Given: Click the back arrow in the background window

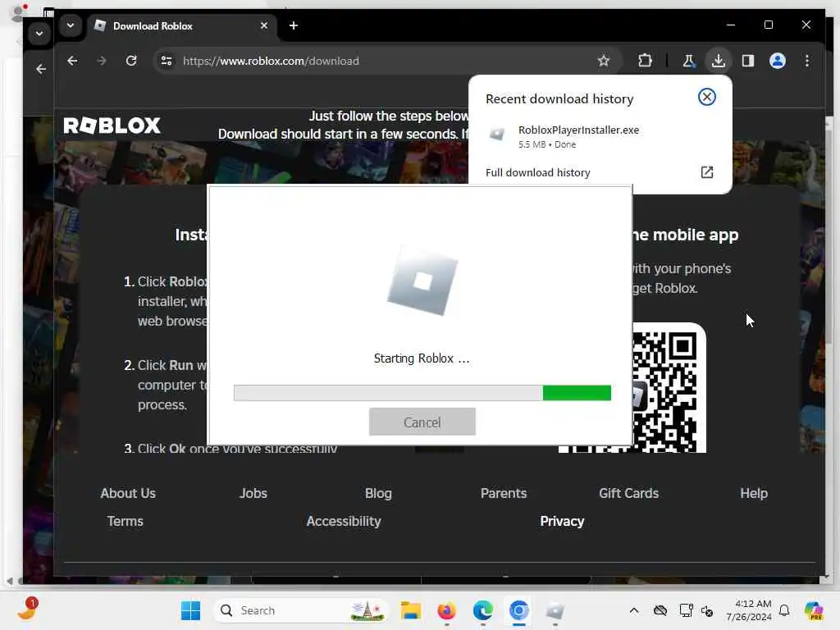Looking at the screenshot, I should [41, 69].
